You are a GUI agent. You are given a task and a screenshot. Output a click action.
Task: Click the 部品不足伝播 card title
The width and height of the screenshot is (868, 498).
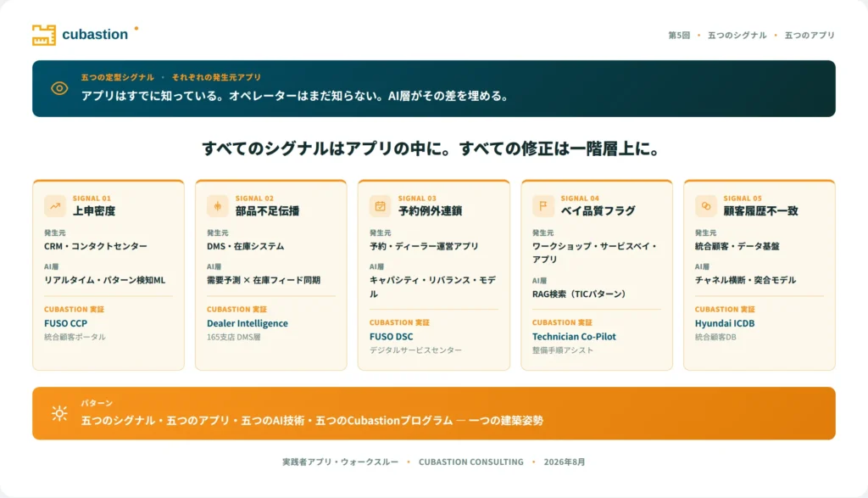[x=267, y=210]
